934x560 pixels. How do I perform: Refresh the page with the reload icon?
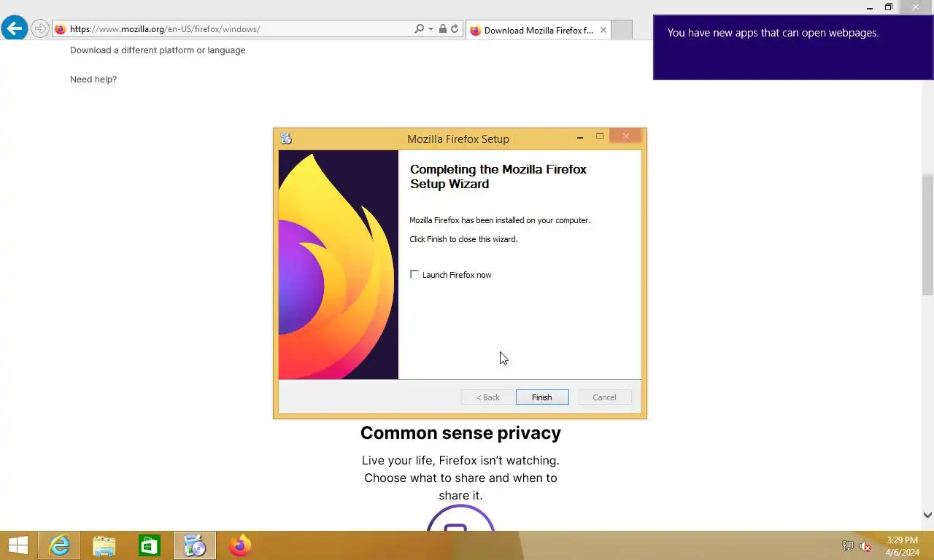[455, 29]
